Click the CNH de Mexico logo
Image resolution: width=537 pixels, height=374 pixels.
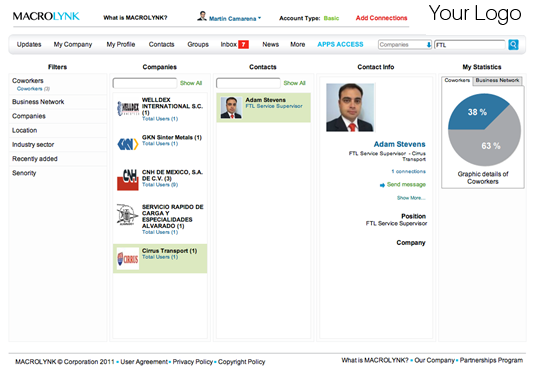[x=128, y=179]
